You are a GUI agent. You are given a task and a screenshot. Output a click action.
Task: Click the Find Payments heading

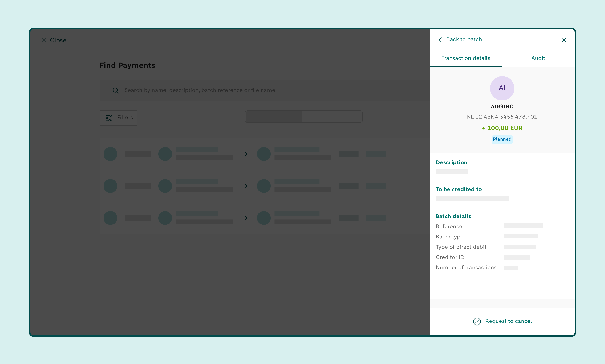click(127, 65)
